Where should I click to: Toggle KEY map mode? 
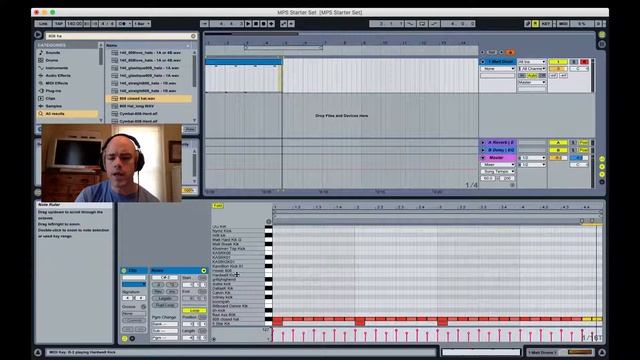click(546, 24)
